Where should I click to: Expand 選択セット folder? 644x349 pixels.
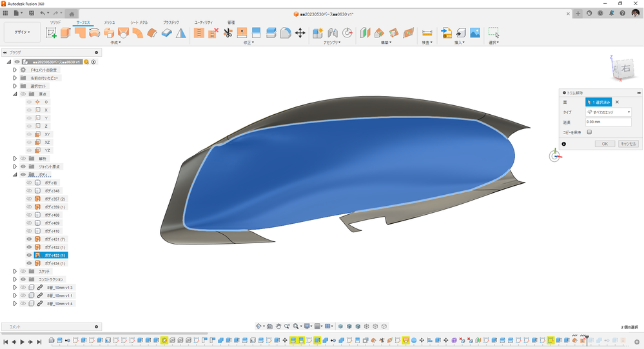click(15, 86)
